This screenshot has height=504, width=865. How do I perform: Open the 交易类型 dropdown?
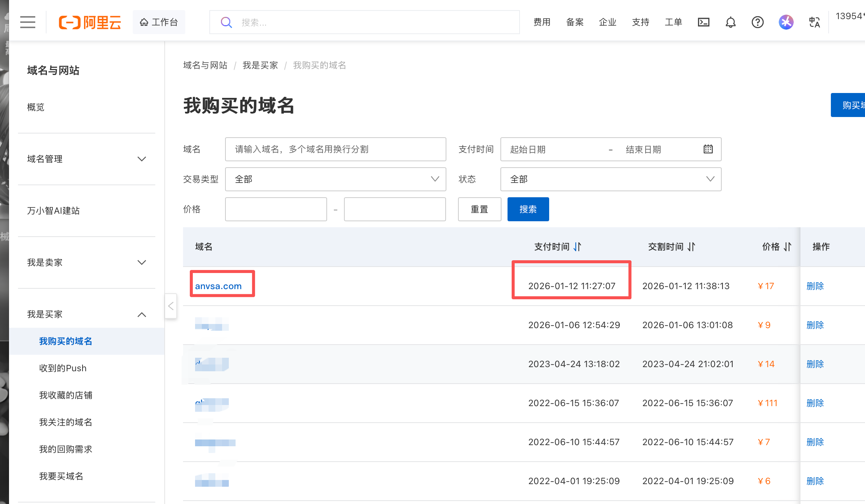click(x=335, y=179)
